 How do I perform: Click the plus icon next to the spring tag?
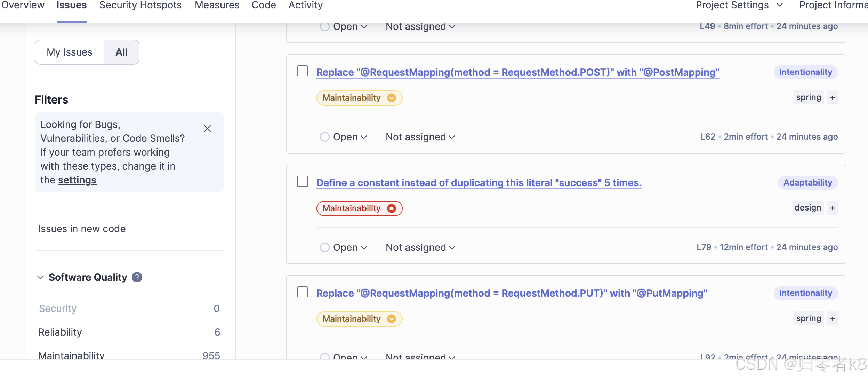pyautogui.click(x=832, y=97)
